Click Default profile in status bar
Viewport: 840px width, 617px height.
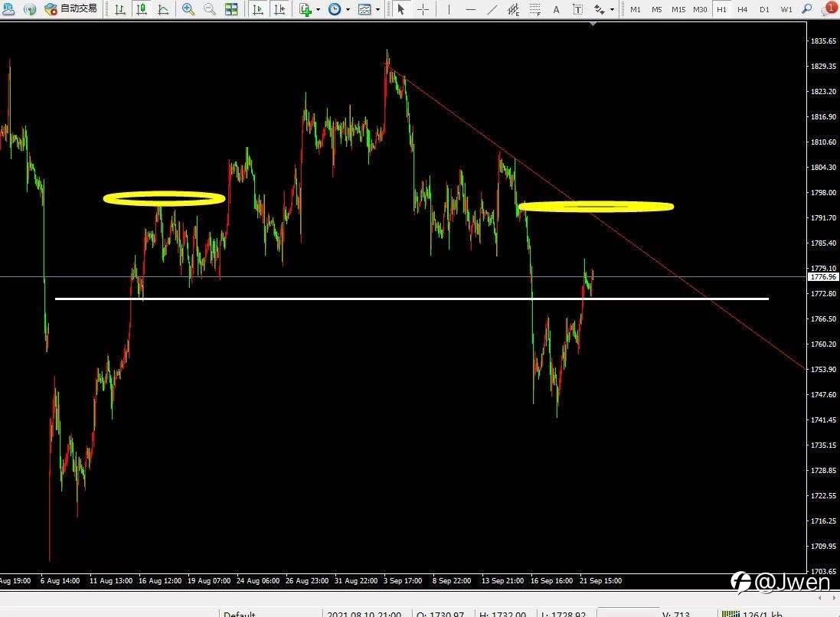[240, 614]
